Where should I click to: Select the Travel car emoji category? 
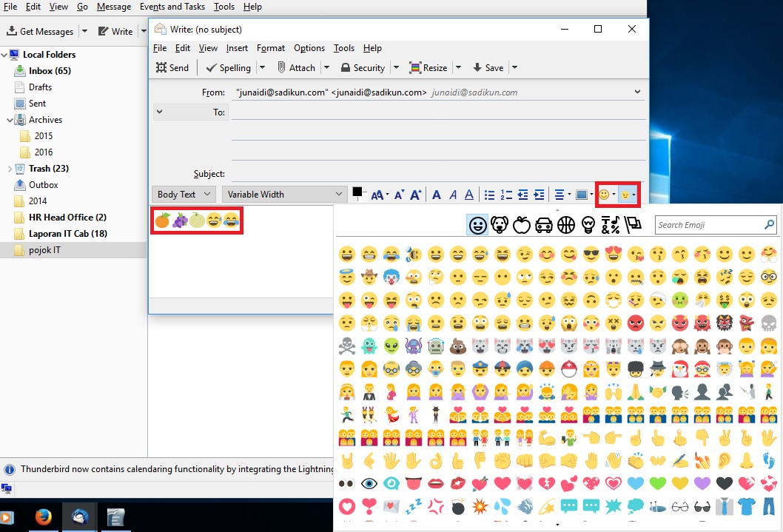tap(544, 225)
